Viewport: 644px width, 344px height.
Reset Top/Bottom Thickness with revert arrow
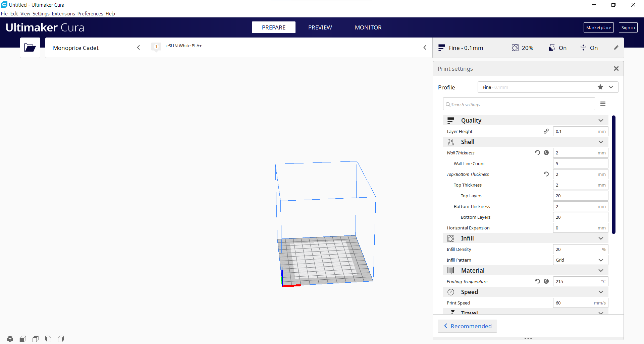546,174
